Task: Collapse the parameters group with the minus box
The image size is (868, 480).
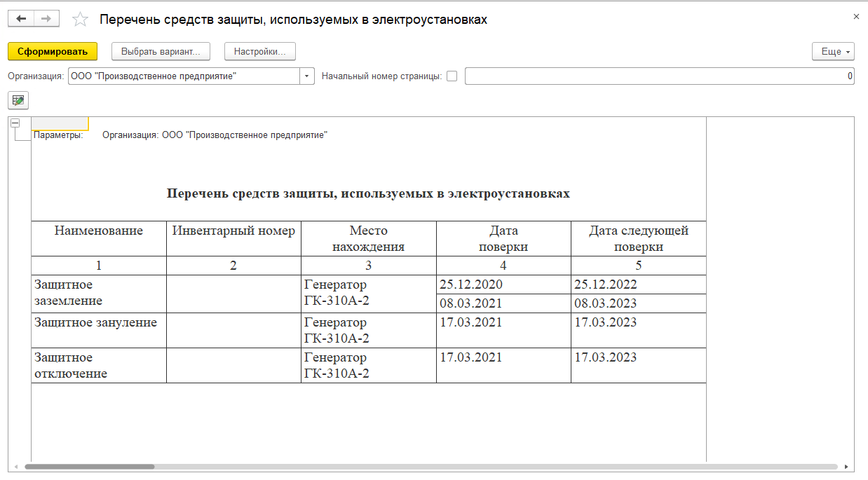Action: point(15,123)
